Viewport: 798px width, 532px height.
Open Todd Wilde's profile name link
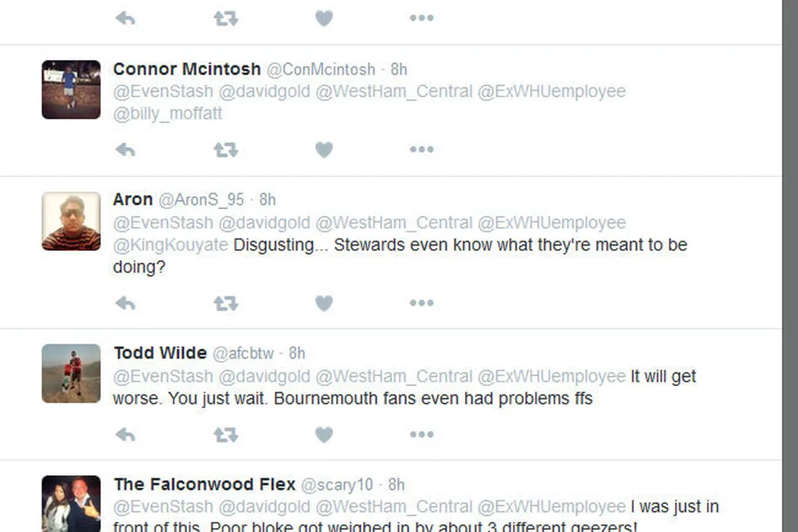pos(160,353)
